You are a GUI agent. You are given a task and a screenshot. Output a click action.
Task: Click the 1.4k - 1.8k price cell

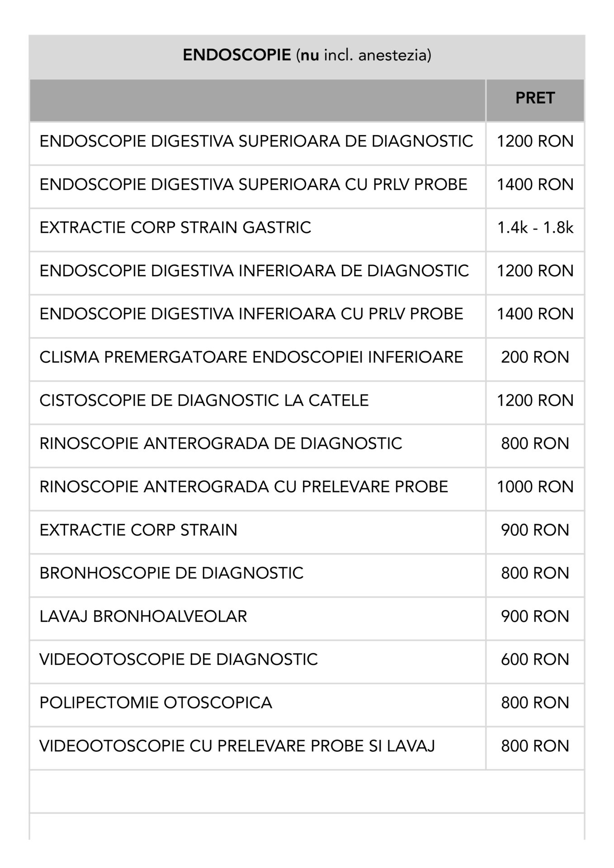[x=535, y=227]
